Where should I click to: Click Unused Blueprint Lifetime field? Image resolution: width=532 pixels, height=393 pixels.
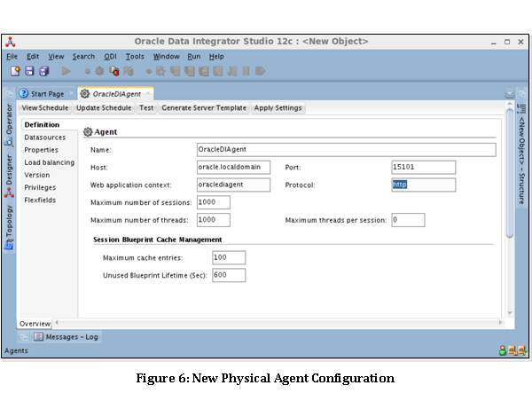click(x=229, y=275)
